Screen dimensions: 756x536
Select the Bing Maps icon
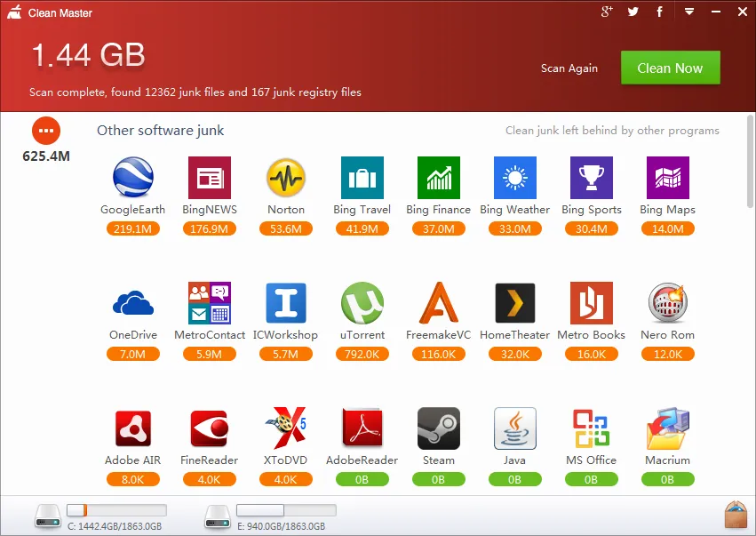pyautogui.click(x=668, y=178)
